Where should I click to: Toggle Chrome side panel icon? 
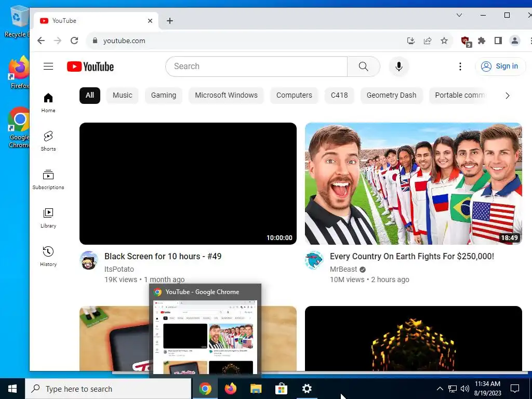[x=498, y=41]
